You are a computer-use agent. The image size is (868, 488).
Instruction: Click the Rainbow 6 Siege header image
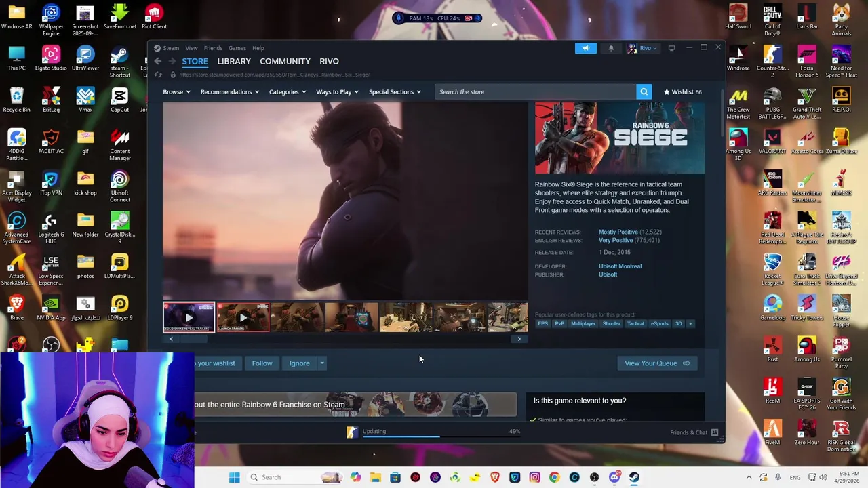pyautogui.click(x=619, y=138)
